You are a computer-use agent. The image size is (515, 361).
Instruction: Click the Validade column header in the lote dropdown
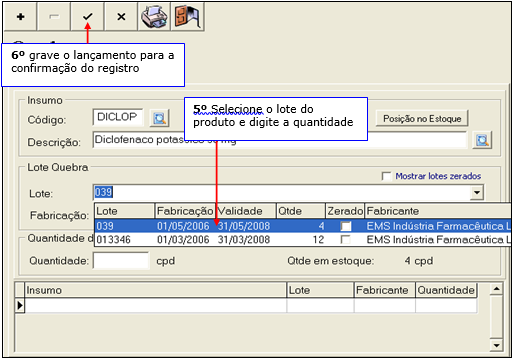coord(245,211)
